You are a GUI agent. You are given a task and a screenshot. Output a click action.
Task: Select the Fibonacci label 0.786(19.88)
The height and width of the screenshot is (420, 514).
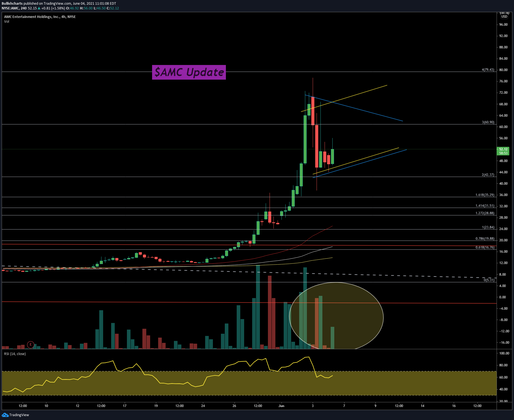485,239
